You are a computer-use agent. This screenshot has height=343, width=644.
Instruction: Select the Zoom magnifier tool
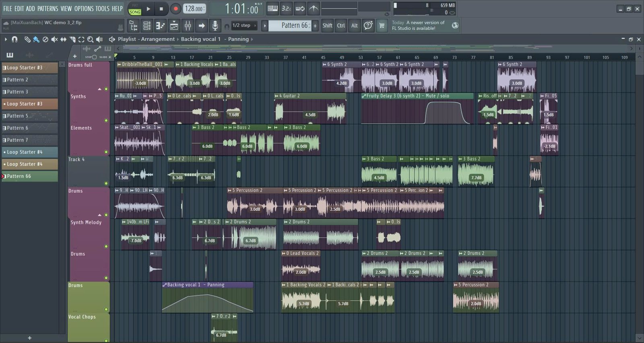pyautogui.click(x=91, y=39)
